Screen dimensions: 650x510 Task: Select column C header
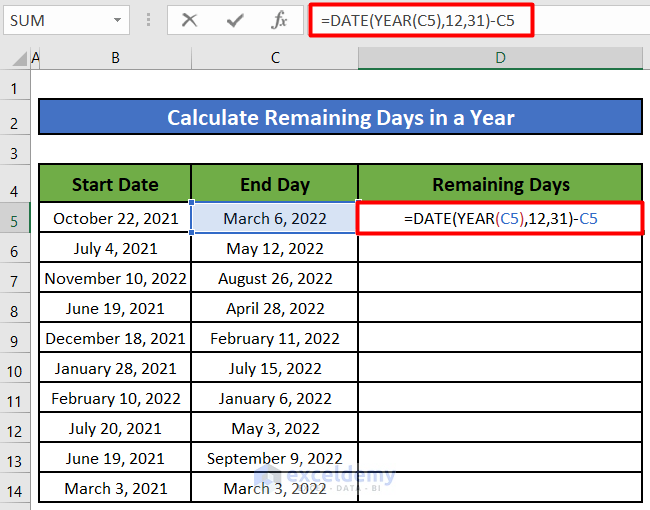pyautogui.click(x=275, y=59)
